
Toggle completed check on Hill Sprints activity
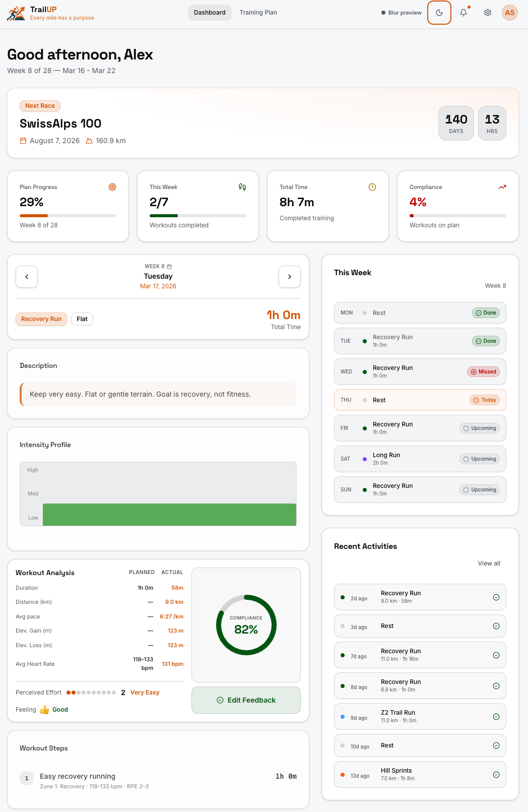pos(496,775)
